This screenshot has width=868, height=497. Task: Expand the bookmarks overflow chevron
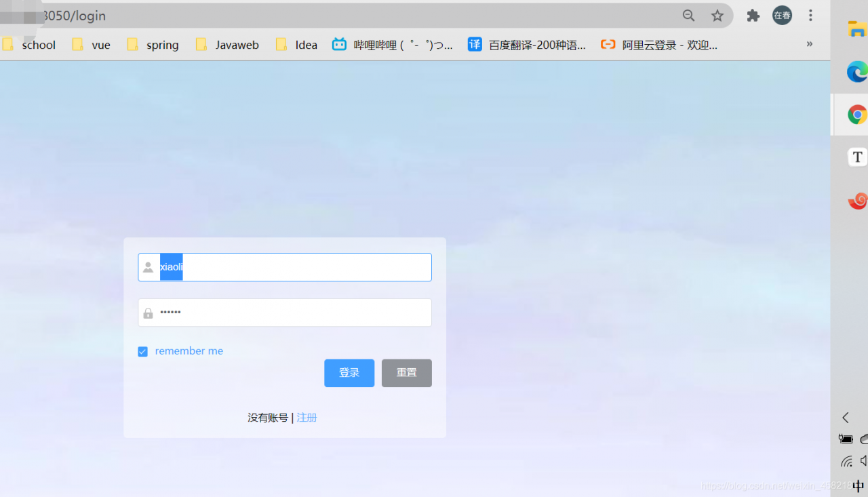coord(809,43)
